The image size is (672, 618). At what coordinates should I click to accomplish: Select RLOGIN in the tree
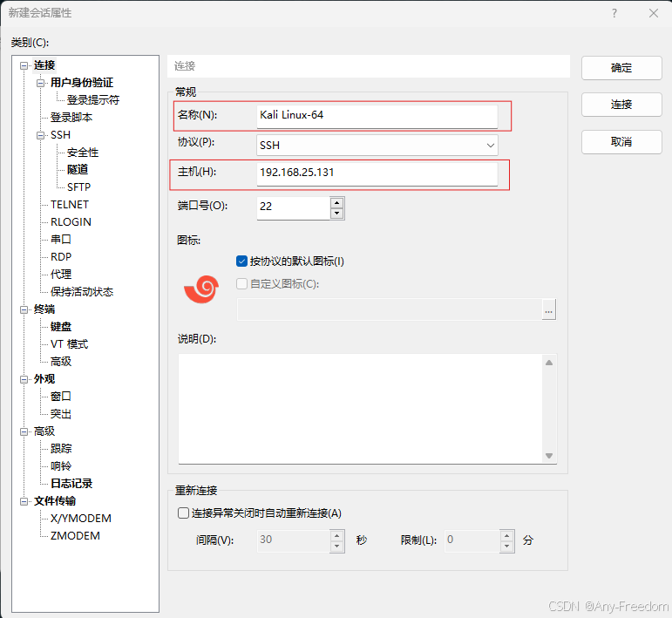coord(71,222)
